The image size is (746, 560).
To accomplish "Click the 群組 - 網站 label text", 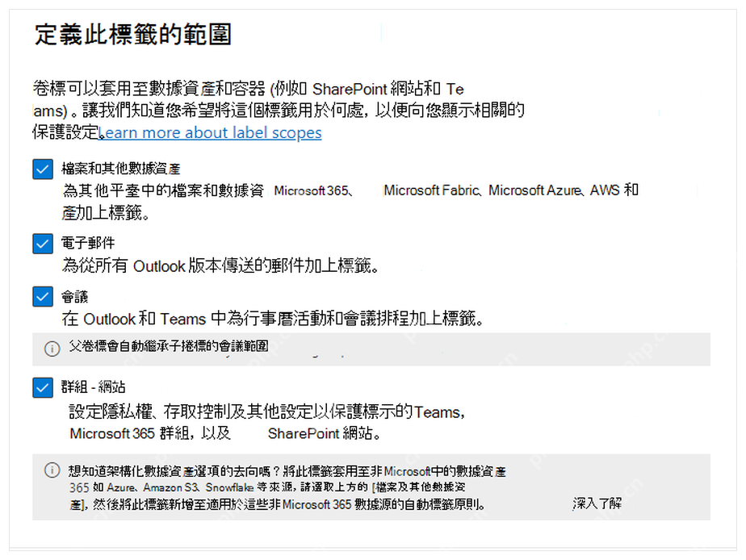I will (x=94, y=387).
